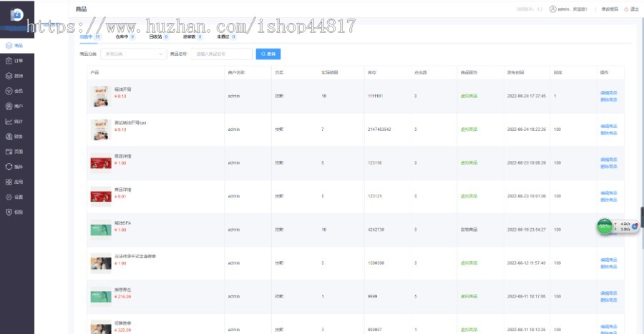The width and height of the screenshot is (644, 334).
Task: Click 删除商品 for the 2147483642 stock row
Action: [x=609, y=133]
